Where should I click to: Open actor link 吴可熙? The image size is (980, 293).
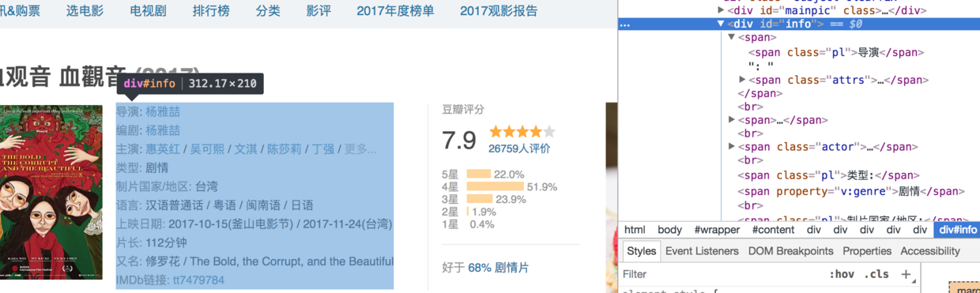pyautogui.click(x=207, y=149)
